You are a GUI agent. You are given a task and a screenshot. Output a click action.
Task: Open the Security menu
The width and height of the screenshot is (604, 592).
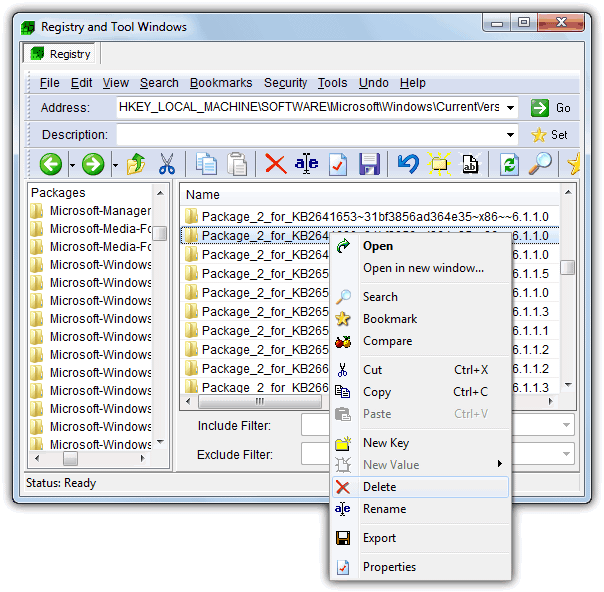pyautogui.click(x=285, y=83)
